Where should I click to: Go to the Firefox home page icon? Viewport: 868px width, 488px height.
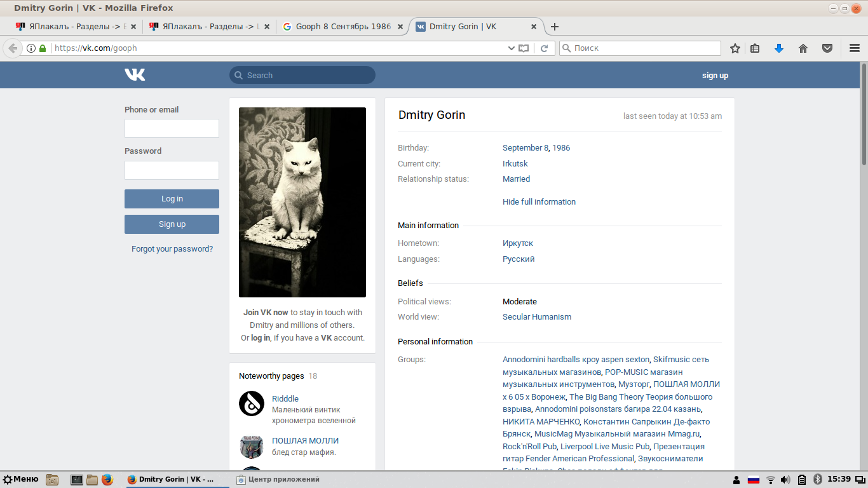[803, 48]
